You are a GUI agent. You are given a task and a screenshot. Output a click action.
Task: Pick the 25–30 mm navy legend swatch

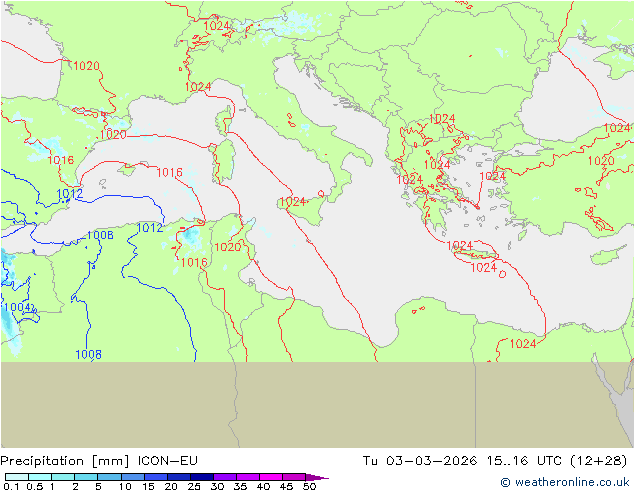point(202,477)
